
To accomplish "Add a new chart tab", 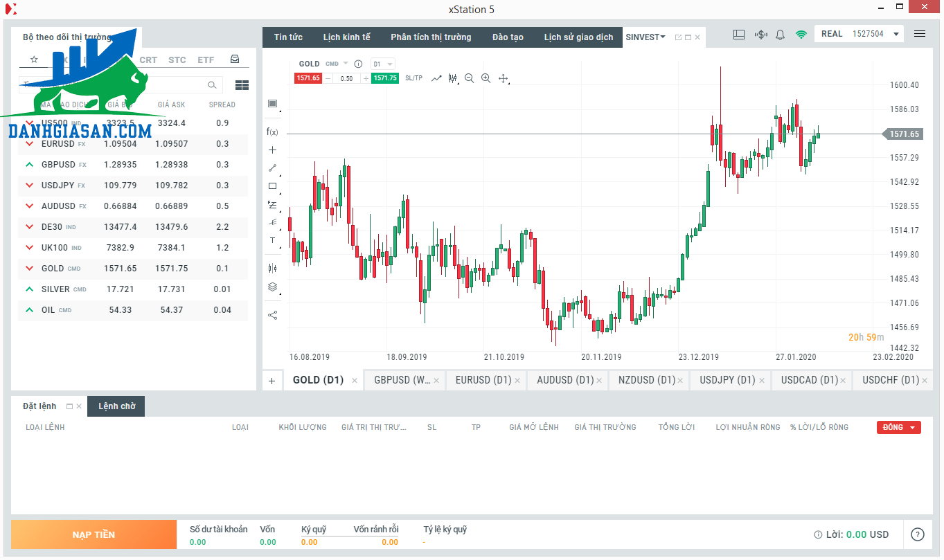I will (272, 381).
